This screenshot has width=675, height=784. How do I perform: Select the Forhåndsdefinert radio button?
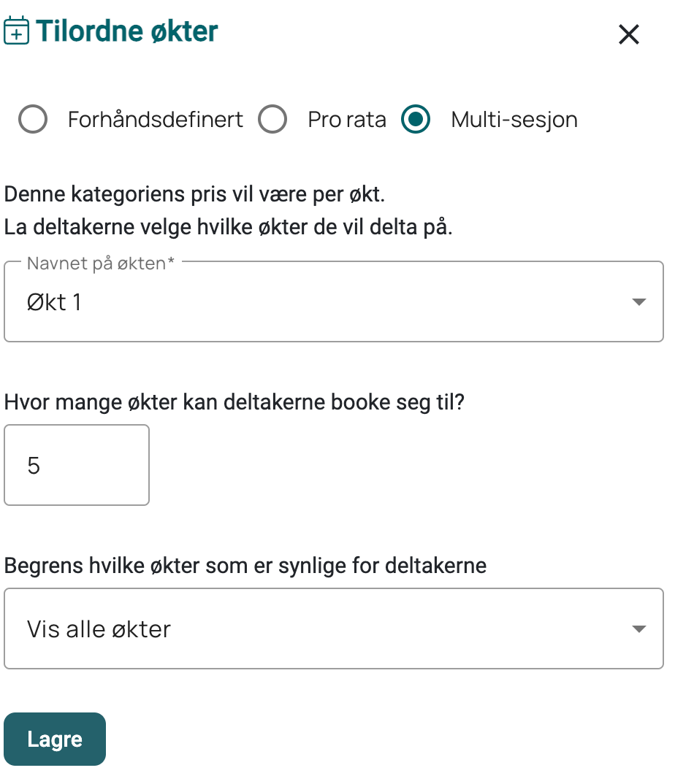pos(33,119)
